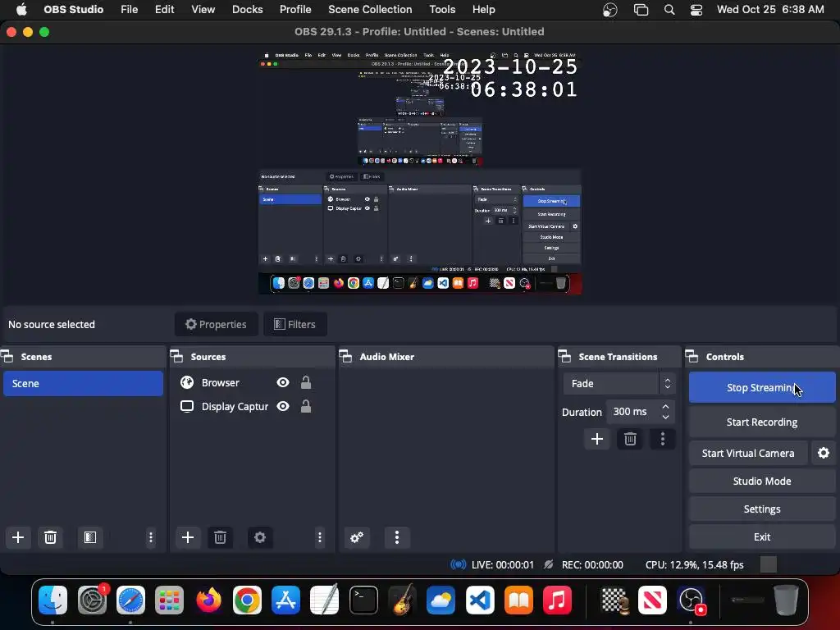
Task: Open source properties gear in Sources dock
Action: tap(260, 537)
